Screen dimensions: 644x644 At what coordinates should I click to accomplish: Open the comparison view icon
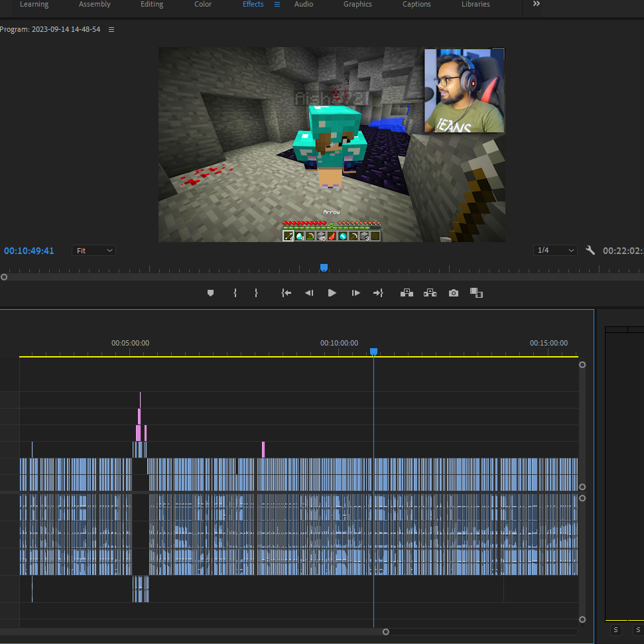476,293
